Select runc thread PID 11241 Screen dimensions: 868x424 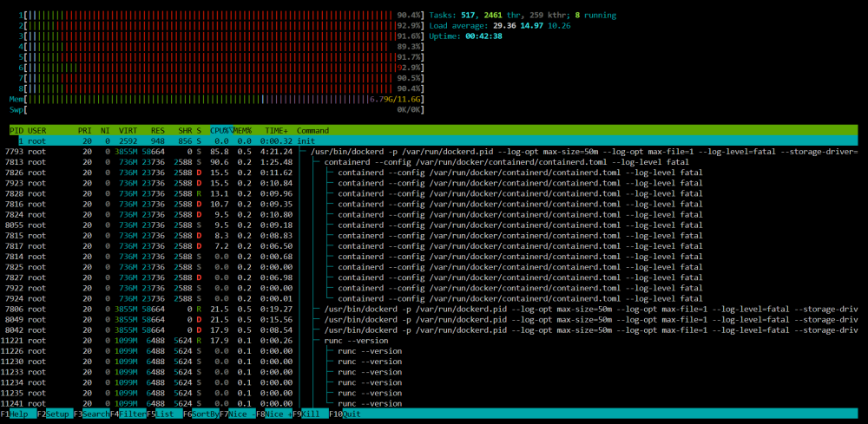tap(429, 403)
